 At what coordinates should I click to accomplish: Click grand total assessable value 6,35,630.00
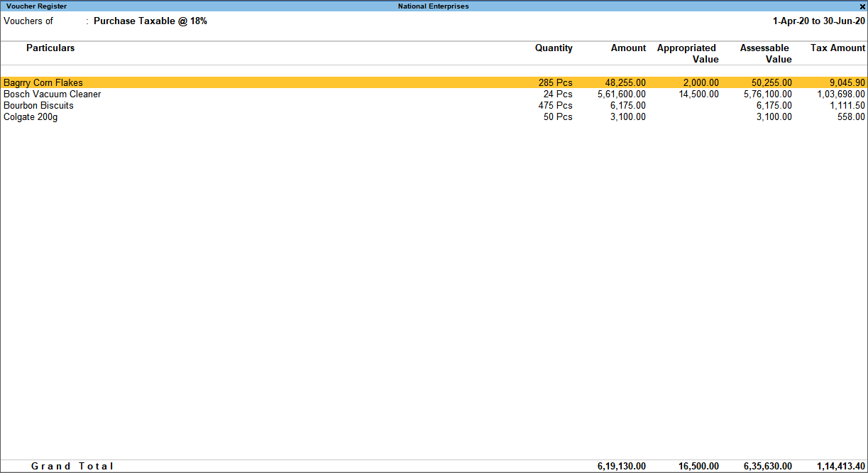(x=768, y=466)
